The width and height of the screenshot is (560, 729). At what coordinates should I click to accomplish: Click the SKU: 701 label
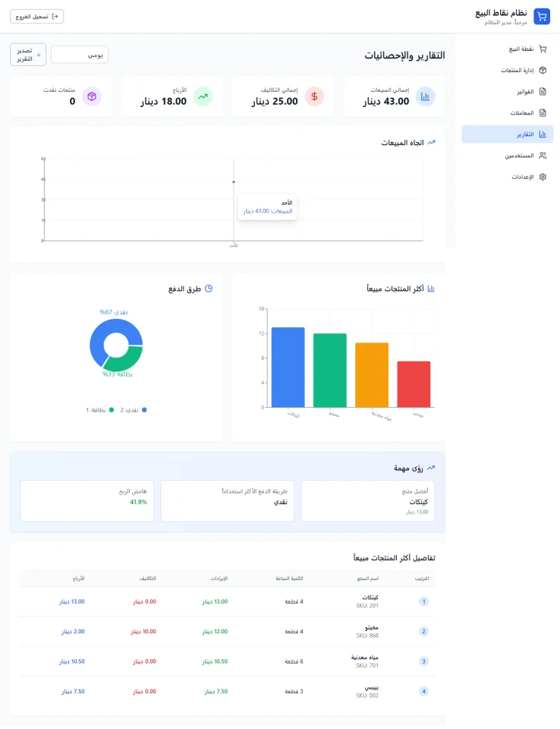[367, 666]
